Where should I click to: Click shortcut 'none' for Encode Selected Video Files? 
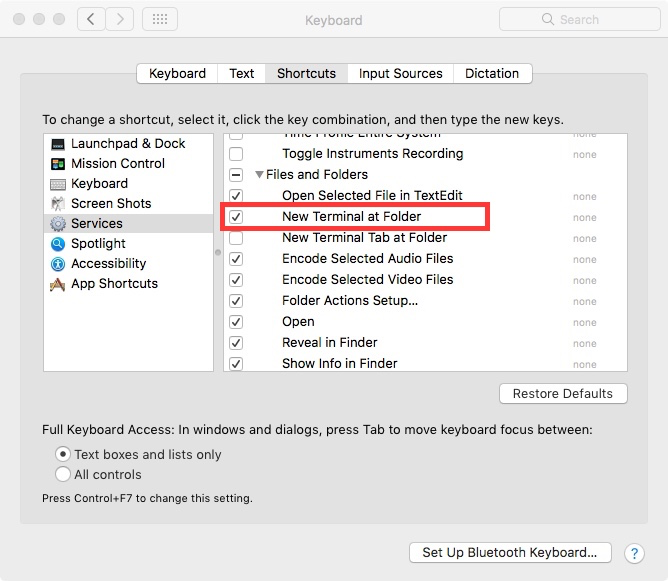tap(584, 281)
